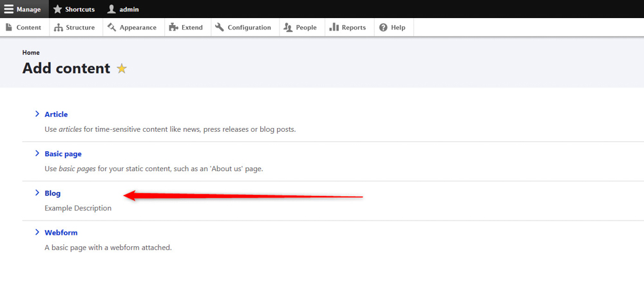Image resolution: width=644 pixels, height=308 pixels.
Task: Click the People users icon
Action: [x=288, y=28]
